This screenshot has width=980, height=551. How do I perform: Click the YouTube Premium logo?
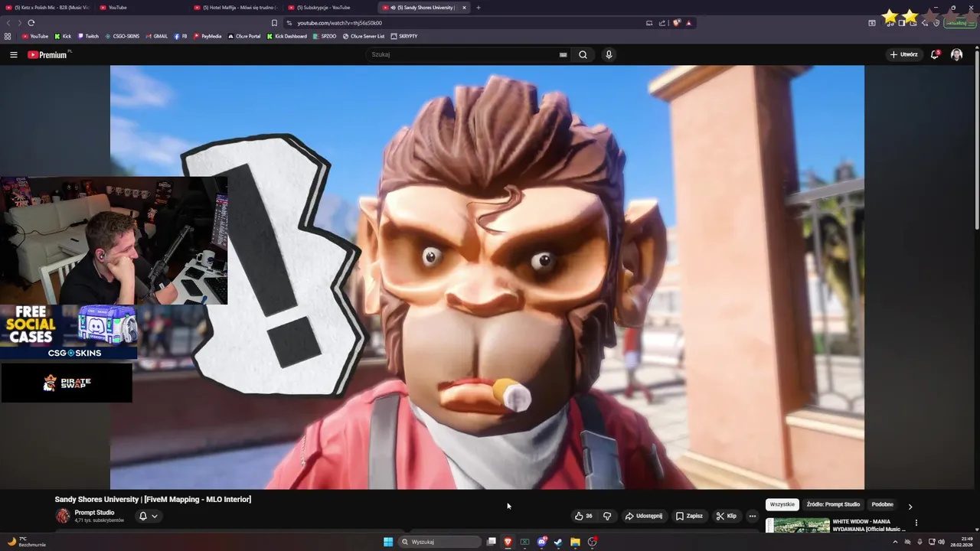(x=48, y=54)
